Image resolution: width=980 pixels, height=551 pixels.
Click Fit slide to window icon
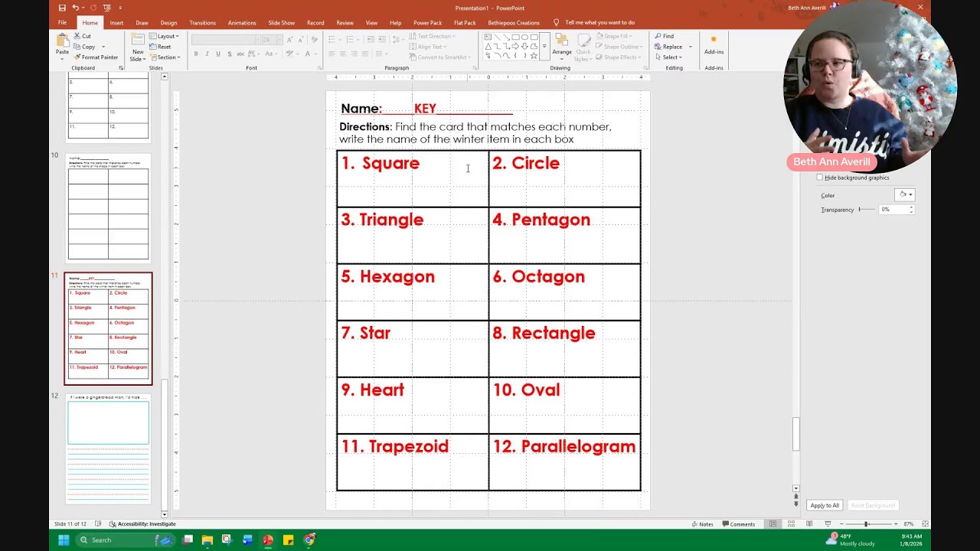(x=925, y=524)
